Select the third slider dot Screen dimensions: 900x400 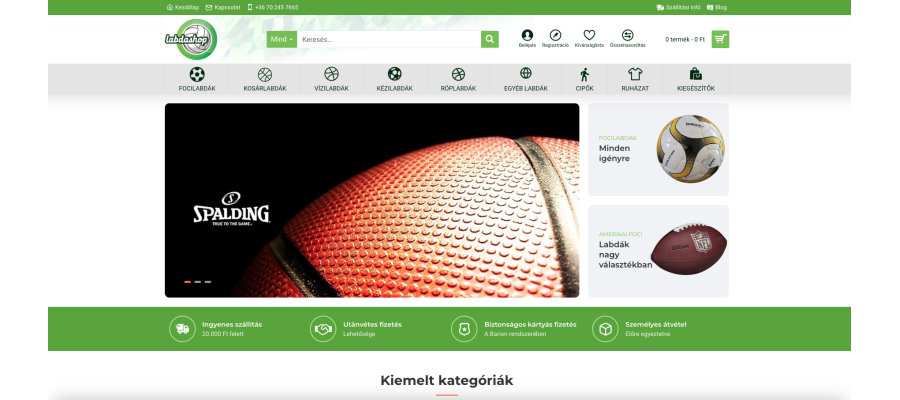coord(208,282)
